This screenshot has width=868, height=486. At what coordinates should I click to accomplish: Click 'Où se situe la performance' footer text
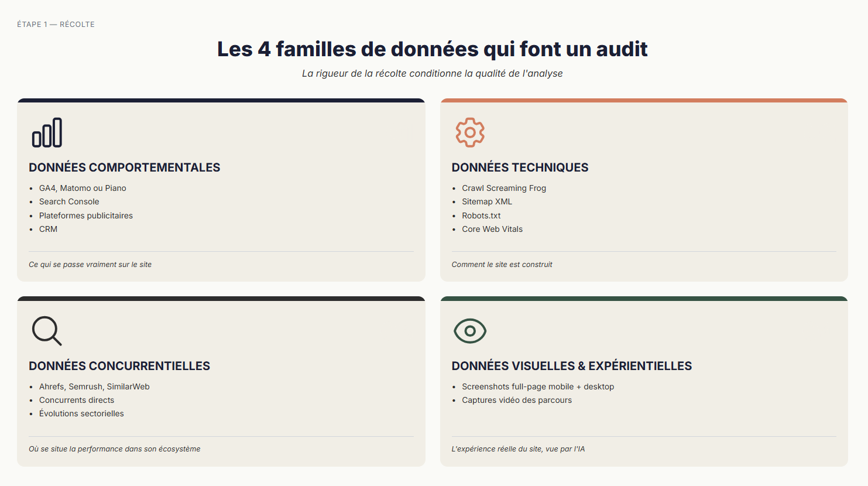click(x=114, y=449)
